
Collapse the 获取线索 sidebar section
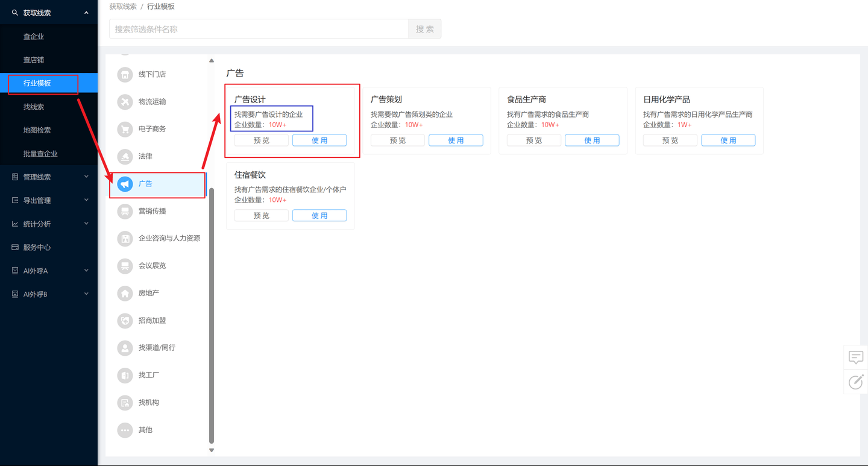coord(48,13)
